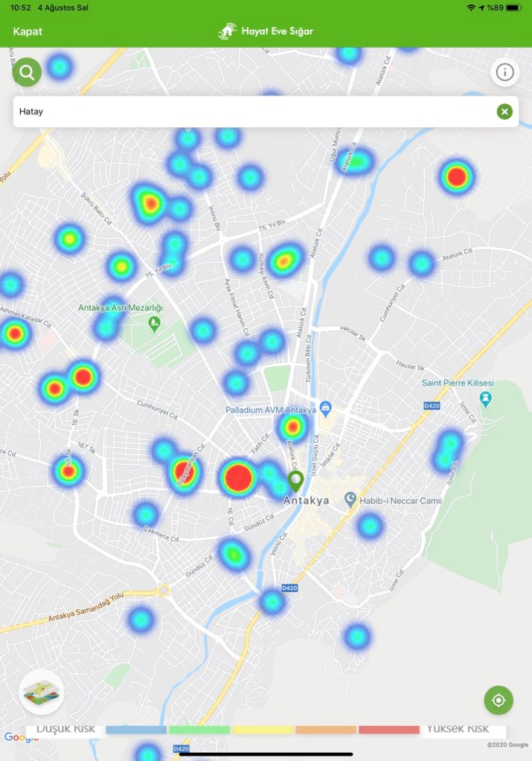Select the green Antakya location pin
Screen dimensions: 532x761
[x=295, y=480]
